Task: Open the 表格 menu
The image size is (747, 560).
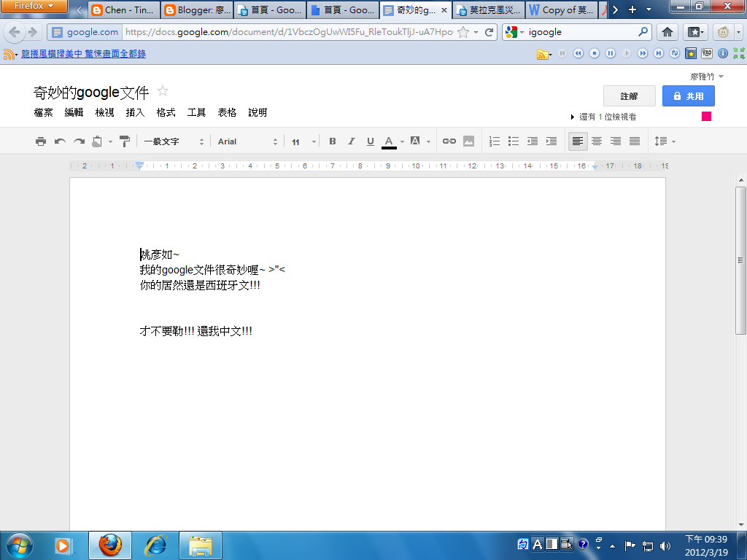Action: click(227, 112)
